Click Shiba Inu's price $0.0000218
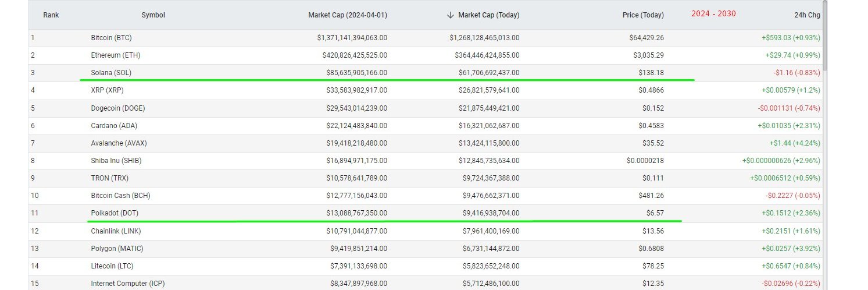 [x=645, y=161]
